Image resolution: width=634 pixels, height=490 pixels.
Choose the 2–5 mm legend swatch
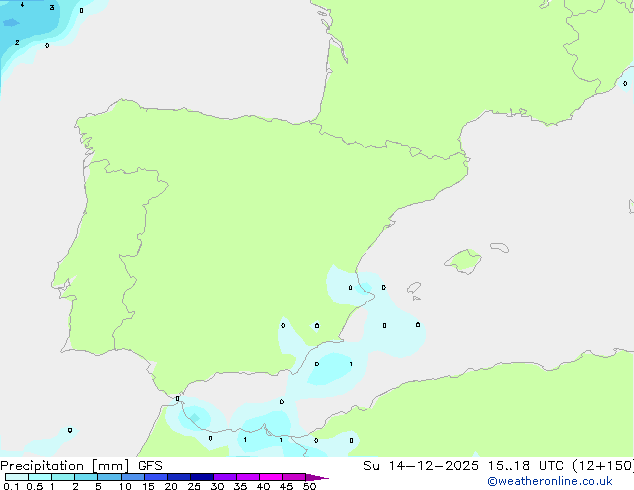[86, 477]
